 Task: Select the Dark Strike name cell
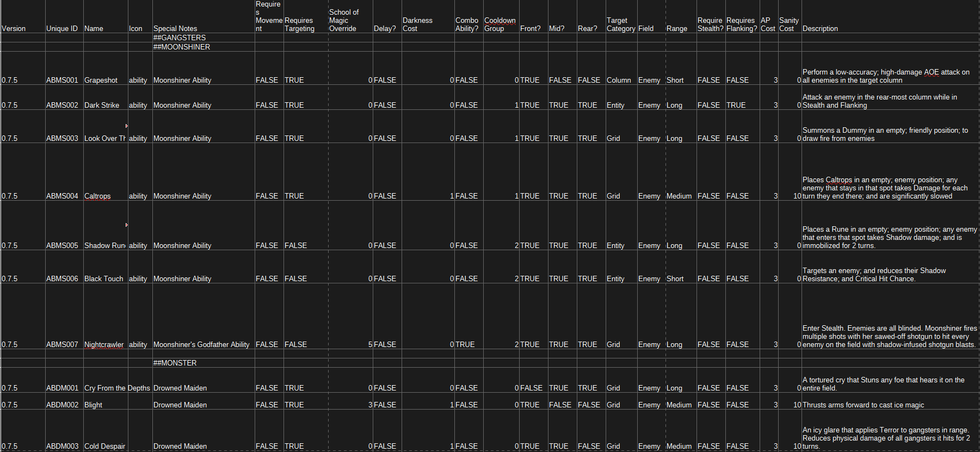102,105
